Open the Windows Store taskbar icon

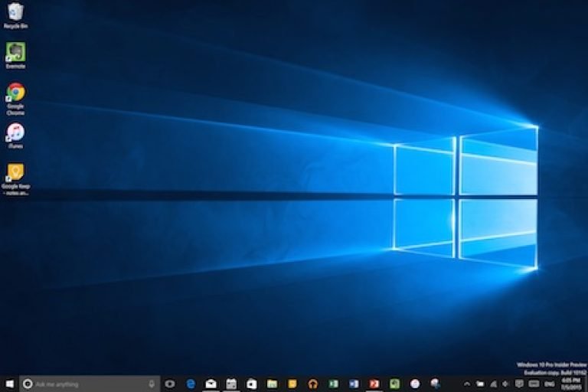pos(251,384)
